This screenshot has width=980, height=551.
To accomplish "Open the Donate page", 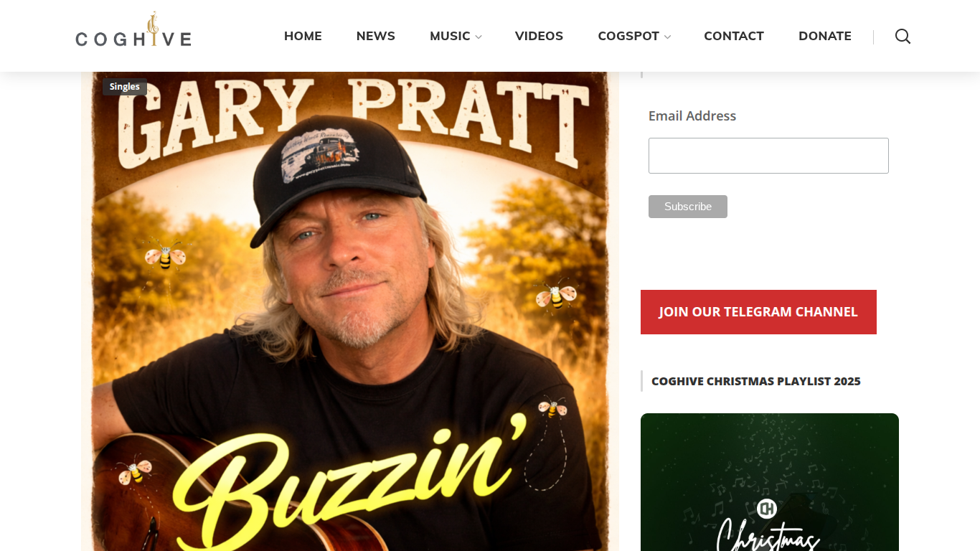I will (x=825, y=36).
